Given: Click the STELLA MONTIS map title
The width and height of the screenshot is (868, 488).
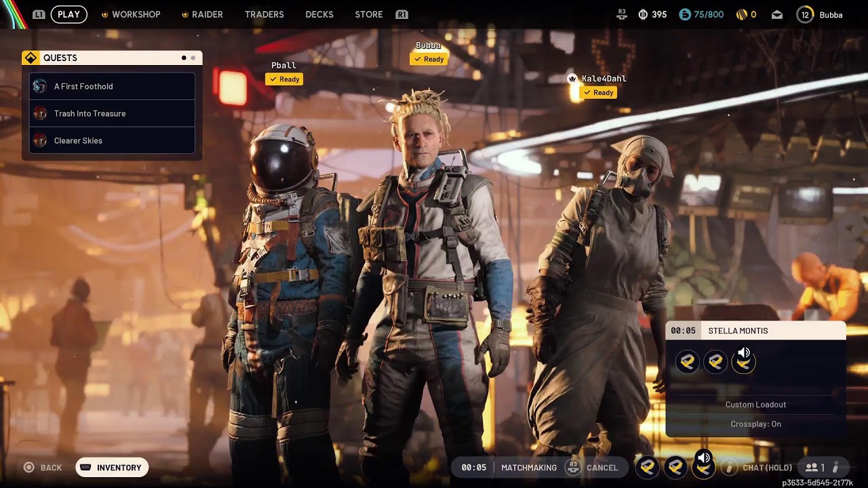Looking at the screenshot, I should pos(738,331).
